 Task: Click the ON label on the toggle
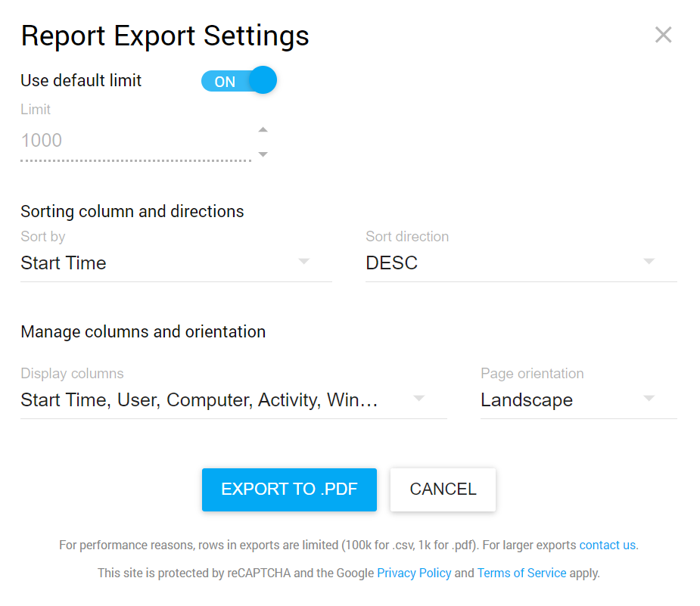225,82
